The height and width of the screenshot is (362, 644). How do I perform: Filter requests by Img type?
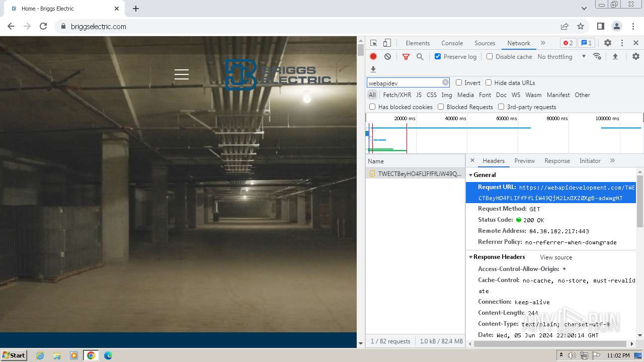(x=447, y=95)
